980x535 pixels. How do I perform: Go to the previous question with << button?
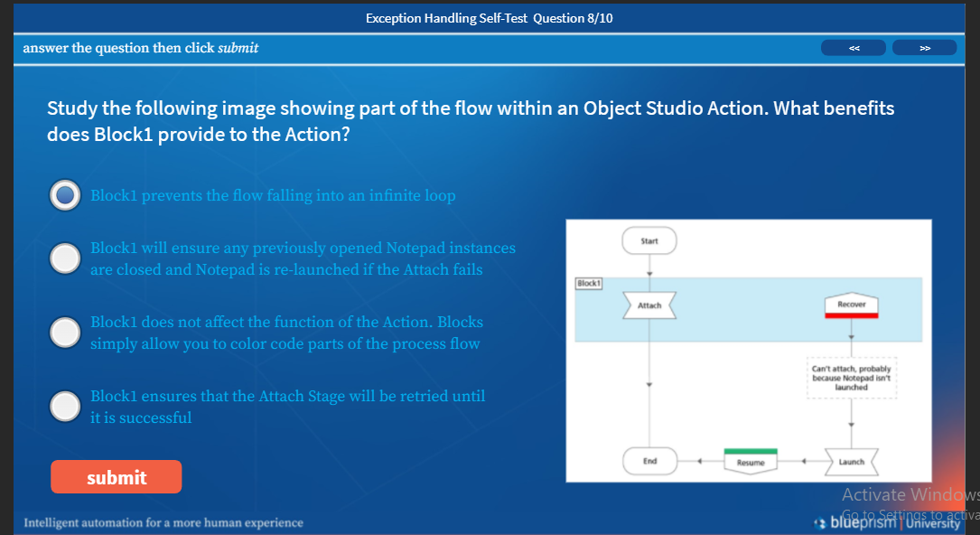[852, 47]
